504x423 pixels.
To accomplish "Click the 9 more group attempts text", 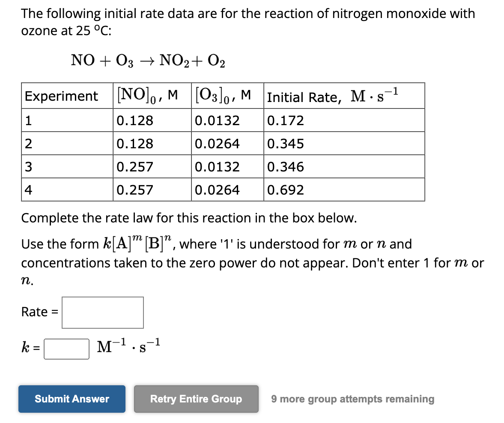I will click(352, 399).
